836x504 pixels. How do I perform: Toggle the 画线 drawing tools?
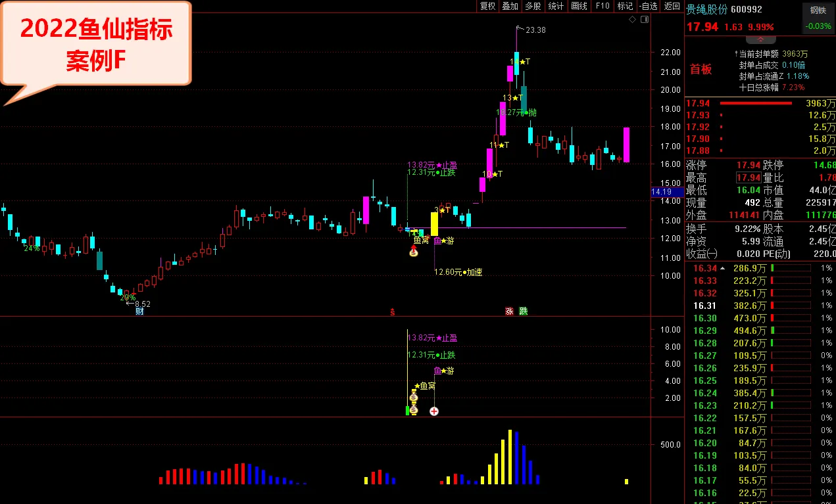(x=579, y=6)
